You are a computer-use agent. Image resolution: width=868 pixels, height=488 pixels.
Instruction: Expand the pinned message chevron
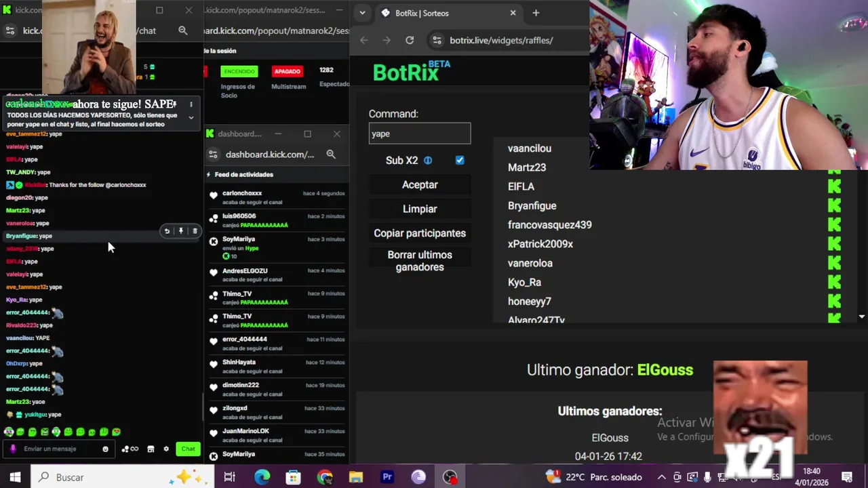[x=191, y=118]
